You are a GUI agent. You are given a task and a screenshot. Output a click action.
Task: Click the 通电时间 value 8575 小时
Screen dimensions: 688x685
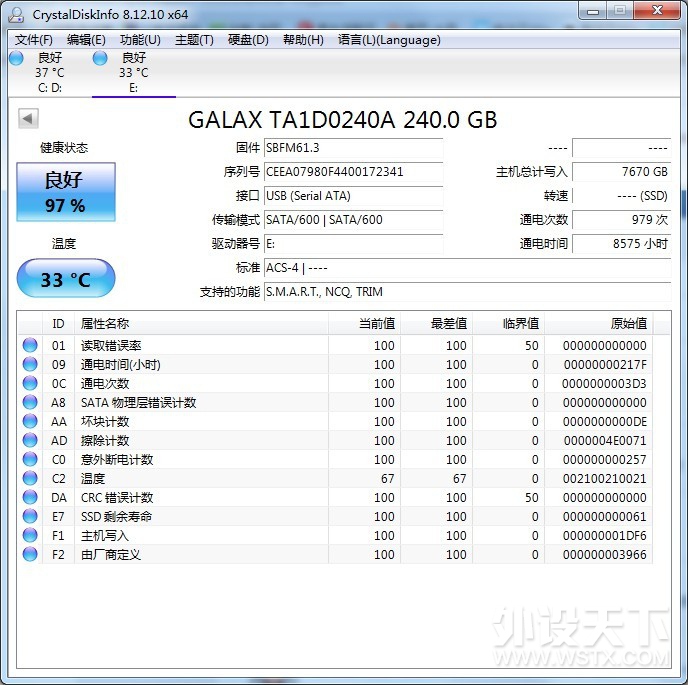(x=622, y=244)
